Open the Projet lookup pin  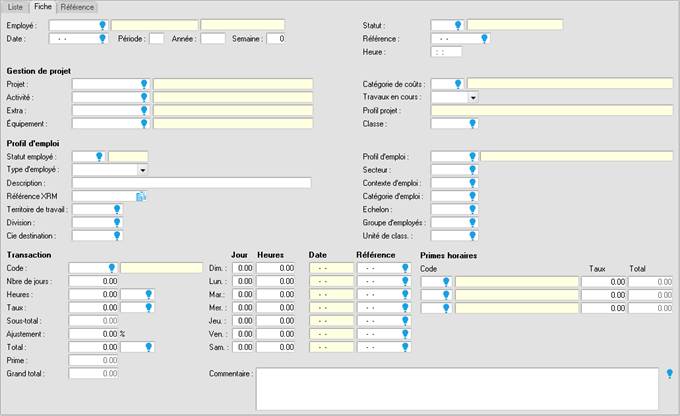pyautogui.click(x=144, y=84)
